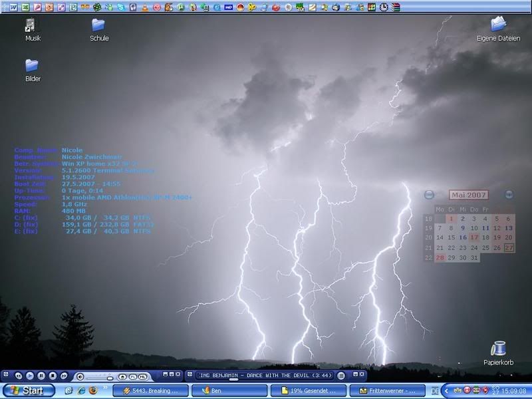The image size is (532, 399).
Task: Open the Schule folder on desktop
Action: [98, 25]
